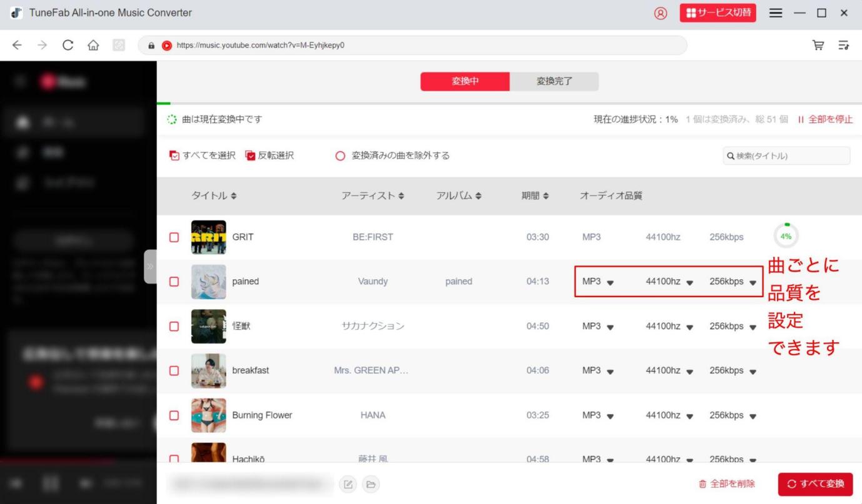The height and width of the screenshot is (504, 862).
Task: Click the オーディオ品質 column header
Action: coord(611,196)
